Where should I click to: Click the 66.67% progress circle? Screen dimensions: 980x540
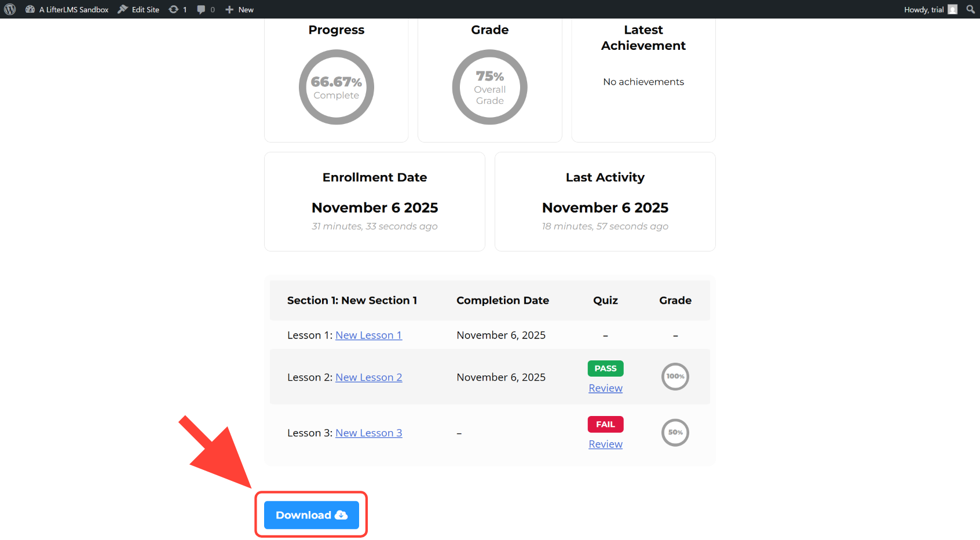point(336,87)
